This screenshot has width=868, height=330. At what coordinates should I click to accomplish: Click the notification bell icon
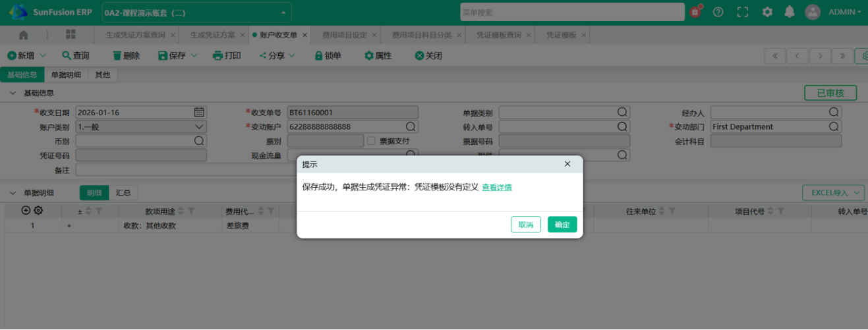coord(789,12)
